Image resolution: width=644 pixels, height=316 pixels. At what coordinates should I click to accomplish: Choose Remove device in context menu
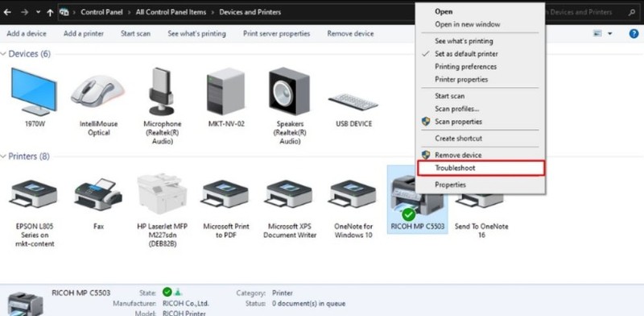click(x=480, y=155)
